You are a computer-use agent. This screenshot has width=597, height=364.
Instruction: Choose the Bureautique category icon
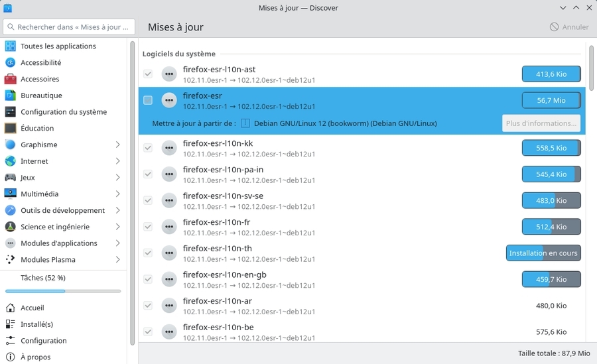[10, 95]
